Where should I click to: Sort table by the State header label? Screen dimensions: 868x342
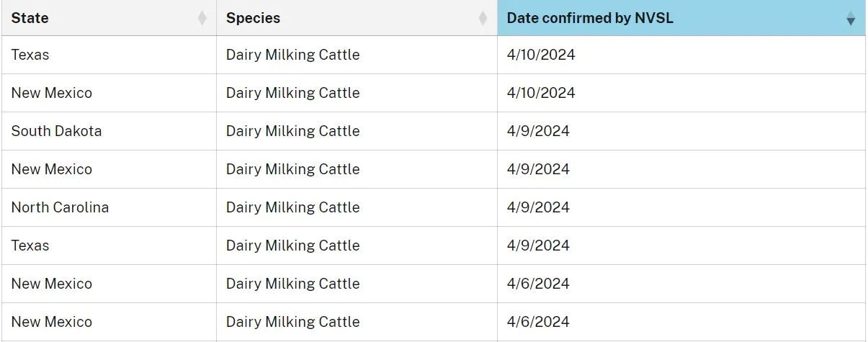point(30,18)
